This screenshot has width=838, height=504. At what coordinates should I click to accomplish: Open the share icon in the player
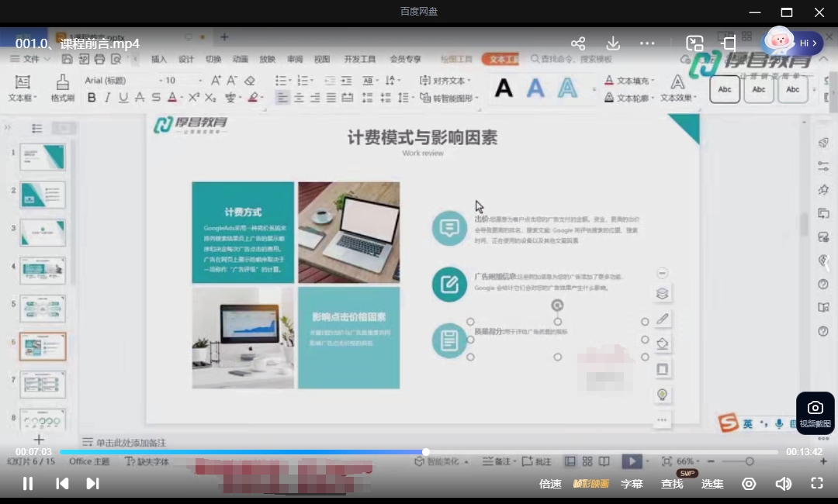tap(578, 43)
